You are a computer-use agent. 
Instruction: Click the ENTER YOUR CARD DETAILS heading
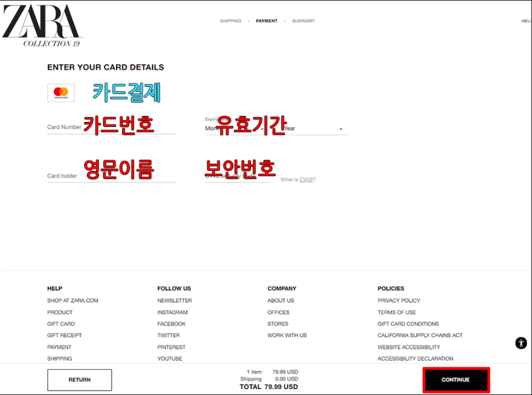tap(106, 67)
